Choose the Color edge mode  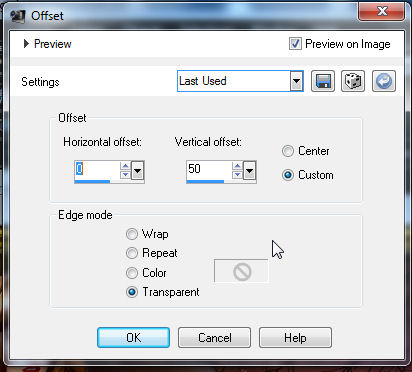132,273
